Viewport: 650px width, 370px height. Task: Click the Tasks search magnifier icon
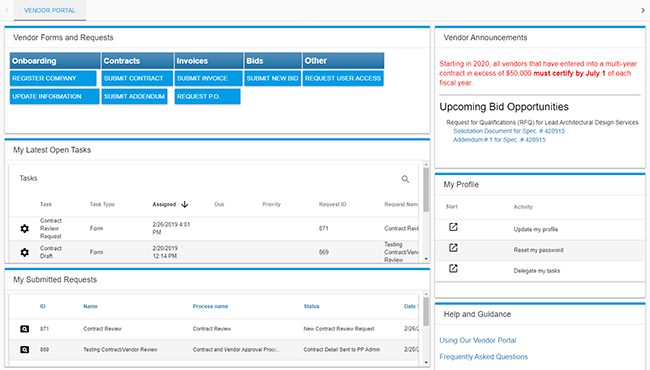click(405, 179)
